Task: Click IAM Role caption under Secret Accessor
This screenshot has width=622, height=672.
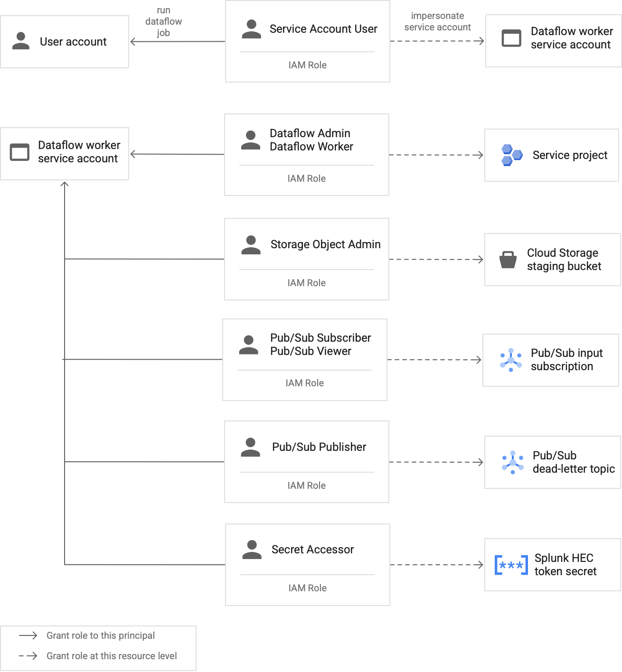Action: tap(307, 588)
